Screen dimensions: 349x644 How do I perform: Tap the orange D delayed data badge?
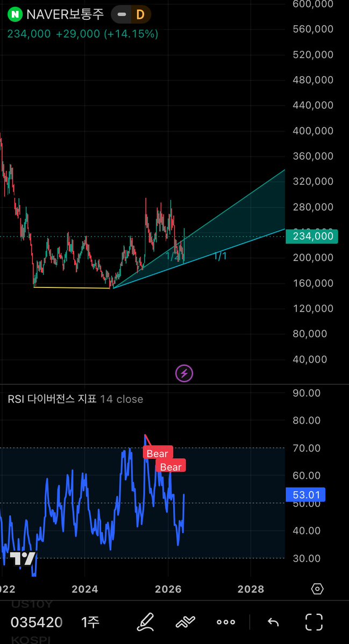pos(140,15)
